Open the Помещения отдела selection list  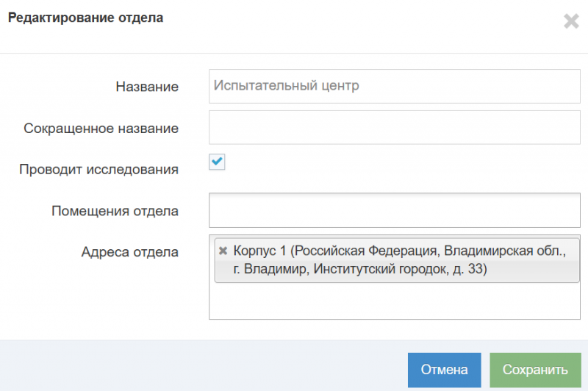coord(395,211)
